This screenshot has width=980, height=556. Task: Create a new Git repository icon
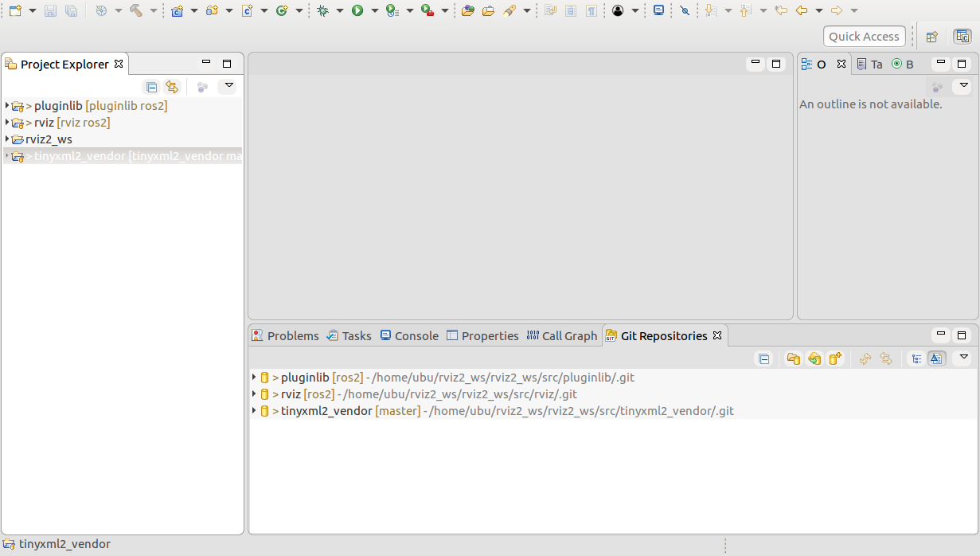(834, 358)
